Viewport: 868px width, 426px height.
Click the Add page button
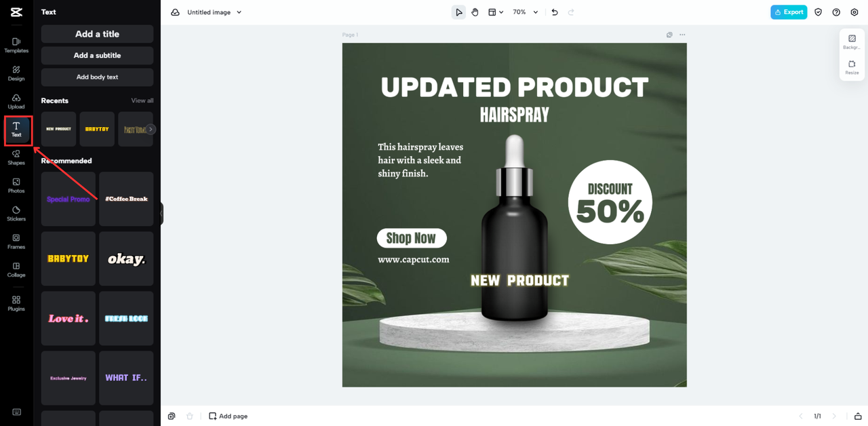(x=229, y=416)
